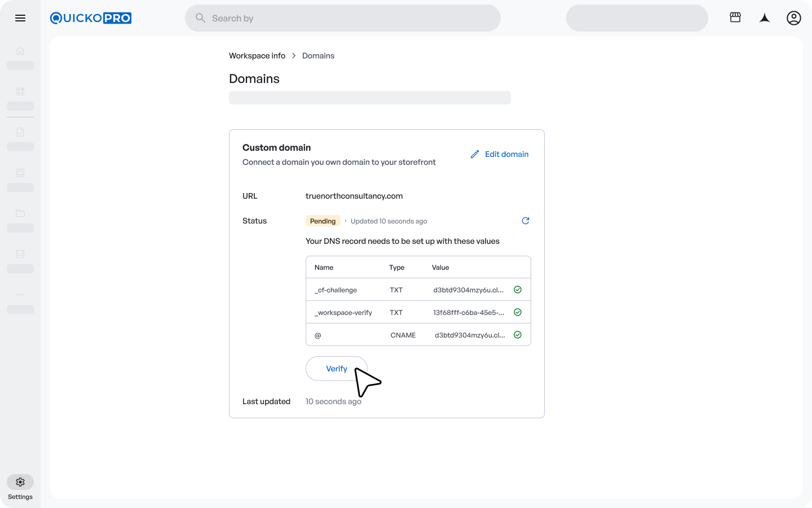Expand the more options ellipsis in sidebar
812x508 pixels.
[x=20, y=295]
